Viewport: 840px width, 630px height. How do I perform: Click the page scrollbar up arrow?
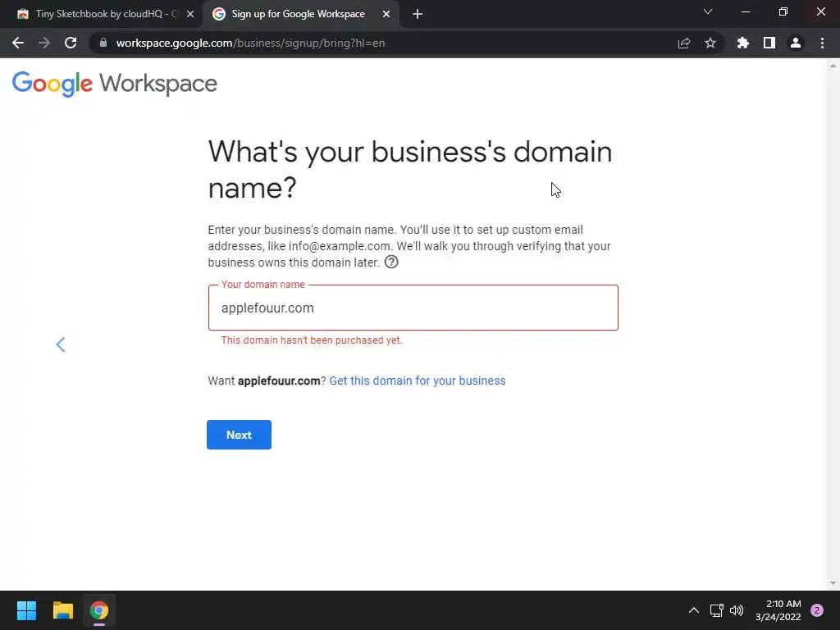tap(833, 66)
